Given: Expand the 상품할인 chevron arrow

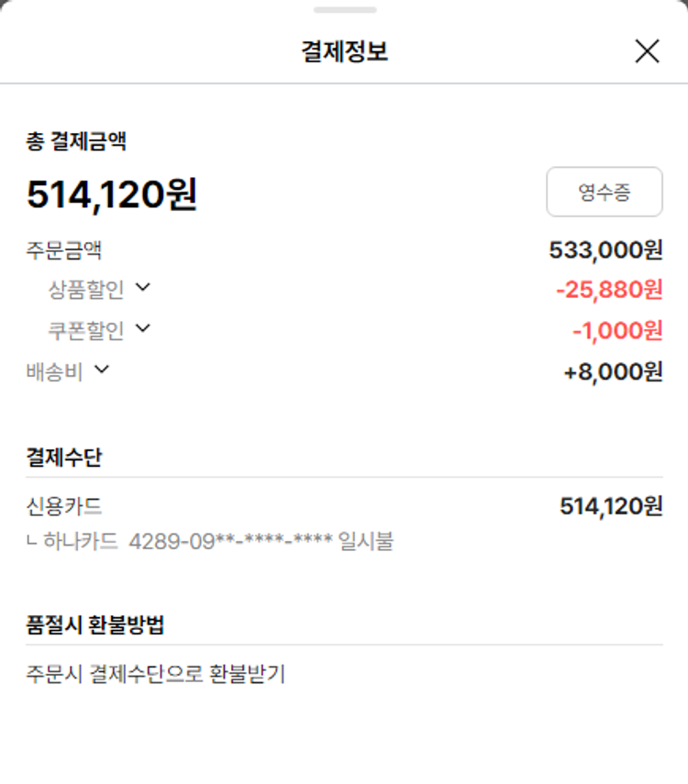Looking at the screenshot, I should click(x=142, y=288).
